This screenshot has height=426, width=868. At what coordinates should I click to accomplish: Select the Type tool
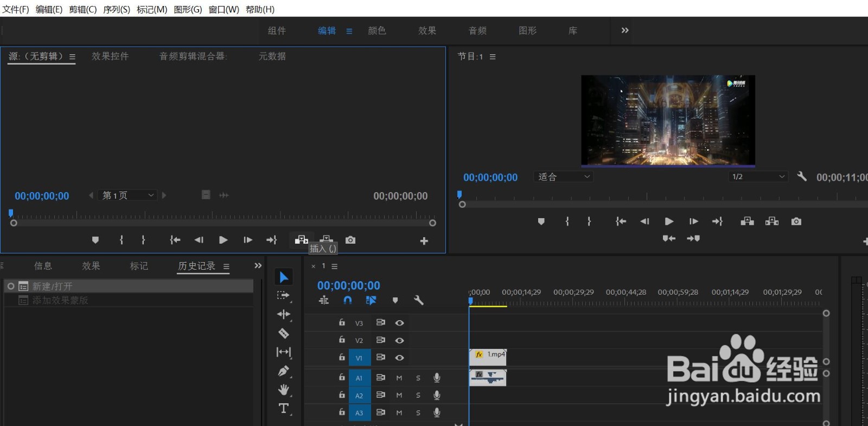pyautogui.click(x=283, y=409)
